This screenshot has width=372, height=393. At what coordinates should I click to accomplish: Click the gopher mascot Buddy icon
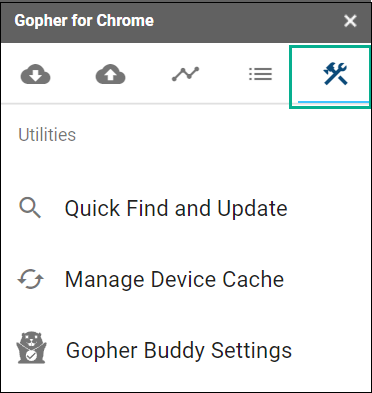31,347
